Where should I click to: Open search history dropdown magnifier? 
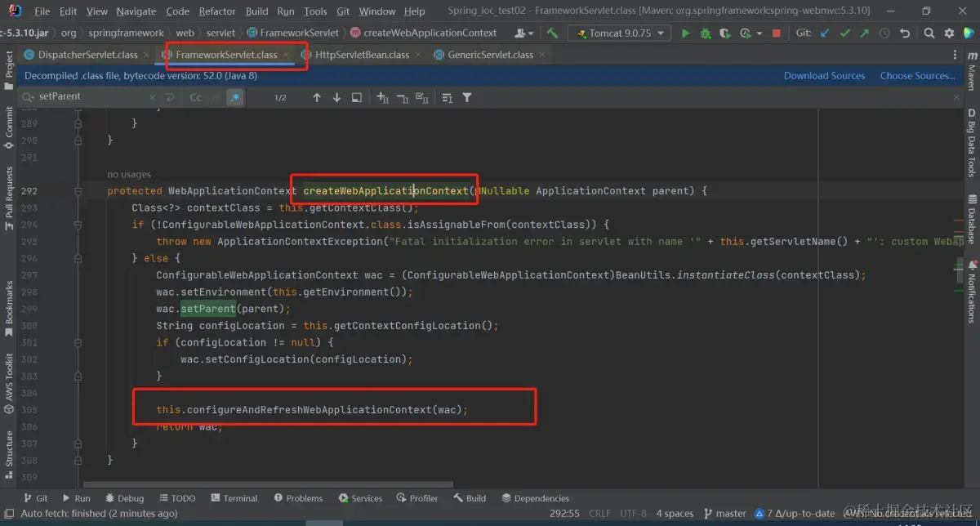coord(29,96)
